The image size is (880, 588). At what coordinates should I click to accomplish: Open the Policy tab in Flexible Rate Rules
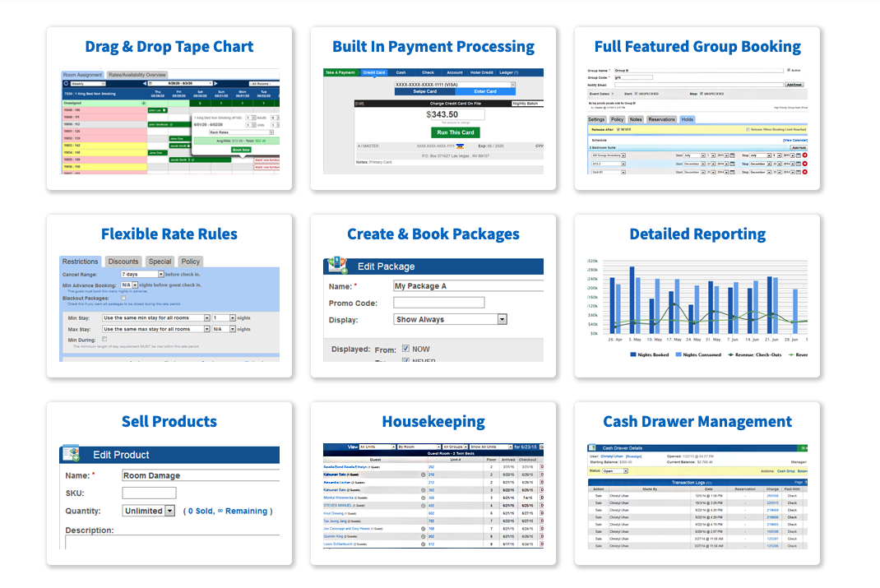click(x=190, y=262)
